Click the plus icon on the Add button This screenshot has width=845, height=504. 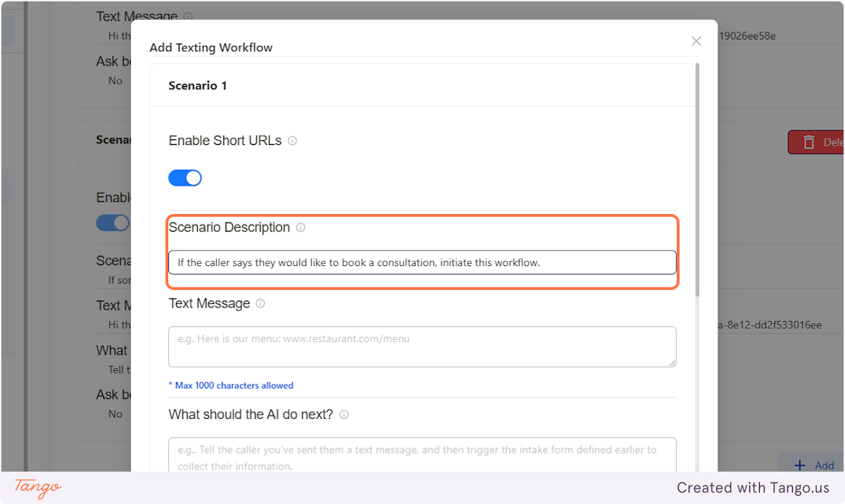[x=800, y=465]
